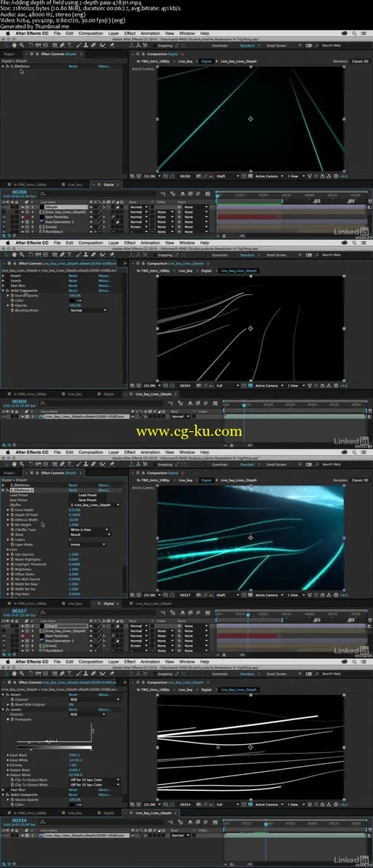The height and width of the screenshot is (868, 373).
Task: Toggle the fx switch of Levels in the 00354 frame
Action: coord(8,710)
